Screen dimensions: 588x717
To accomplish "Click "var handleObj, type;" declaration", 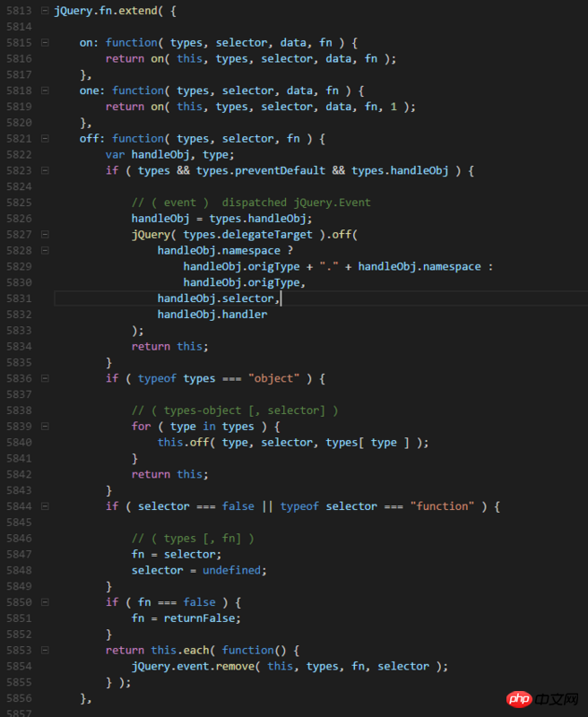I will click(x=170, y=154).
